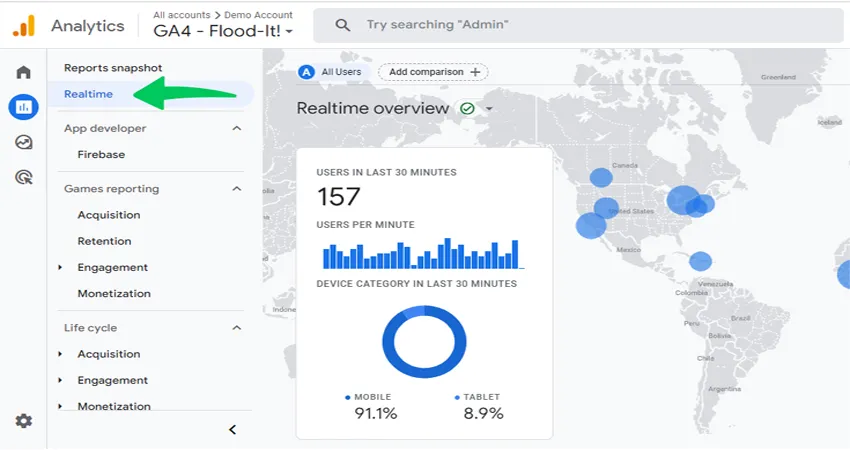Select Realtime in the reports menu
The height and width of the screenshot is (450, 850).
pyautogui.click(x=88, y=94)
